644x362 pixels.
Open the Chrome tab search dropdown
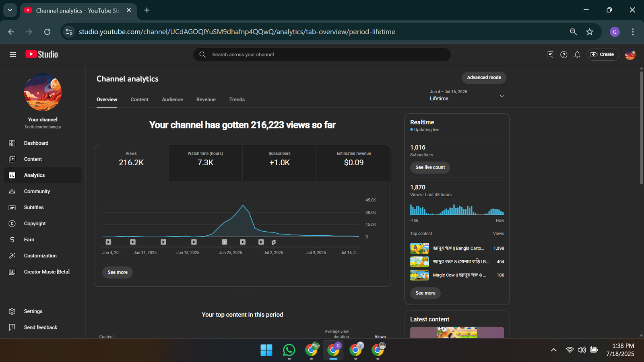[10, 10]
